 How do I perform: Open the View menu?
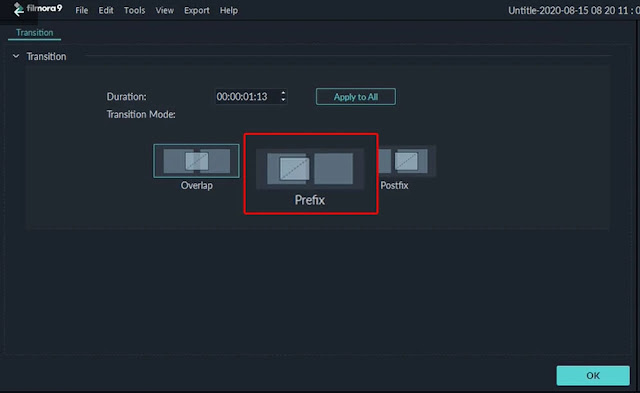coord(164,11)
